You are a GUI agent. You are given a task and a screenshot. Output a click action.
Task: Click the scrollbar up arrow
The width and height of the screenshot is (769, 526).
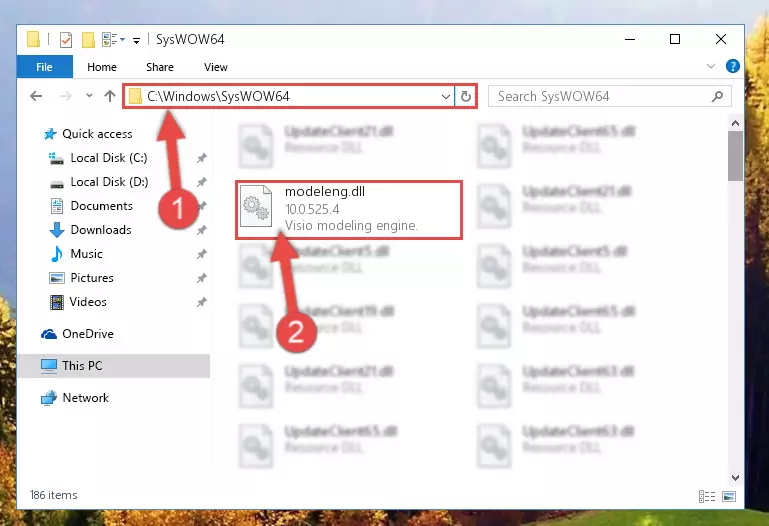click(x=735, y=123)
